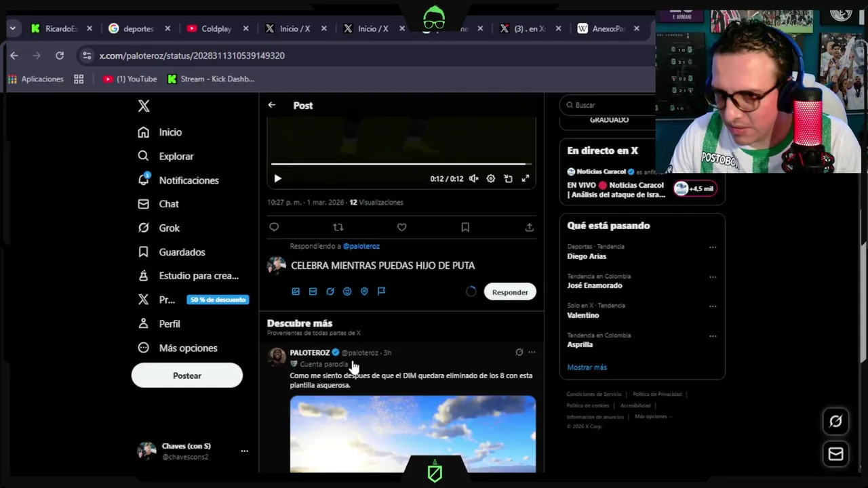The image size is (868, 488).
Task: Open tab search dropdown arrow
Action: pos(12,28)
